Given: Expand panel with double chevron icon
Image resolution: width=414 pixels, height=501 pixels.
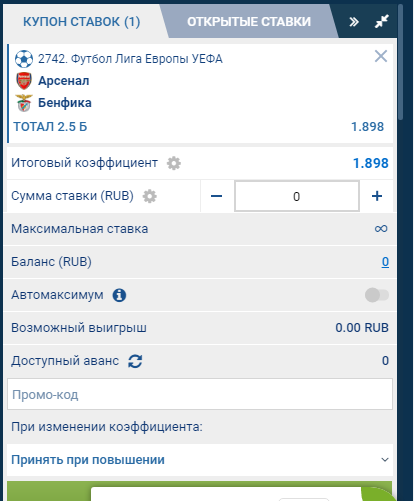Looking at the screenshot, I should (x=354, y=22).
